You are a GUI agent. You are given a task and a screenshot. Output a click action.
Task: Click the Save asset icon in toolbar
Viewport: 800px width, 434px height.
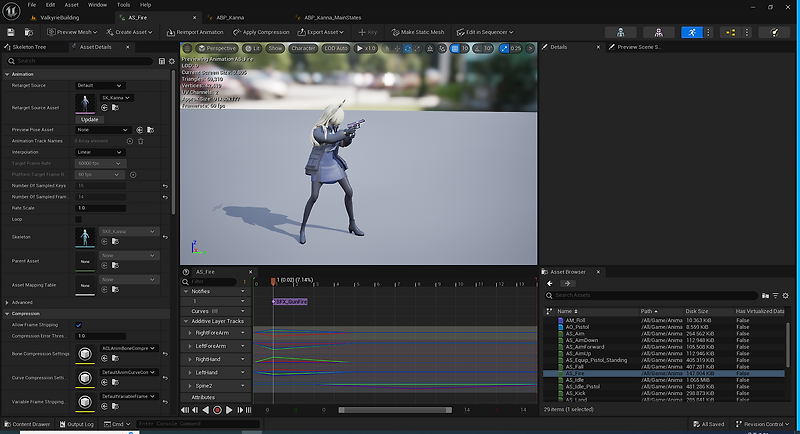(x=11, y=32)
